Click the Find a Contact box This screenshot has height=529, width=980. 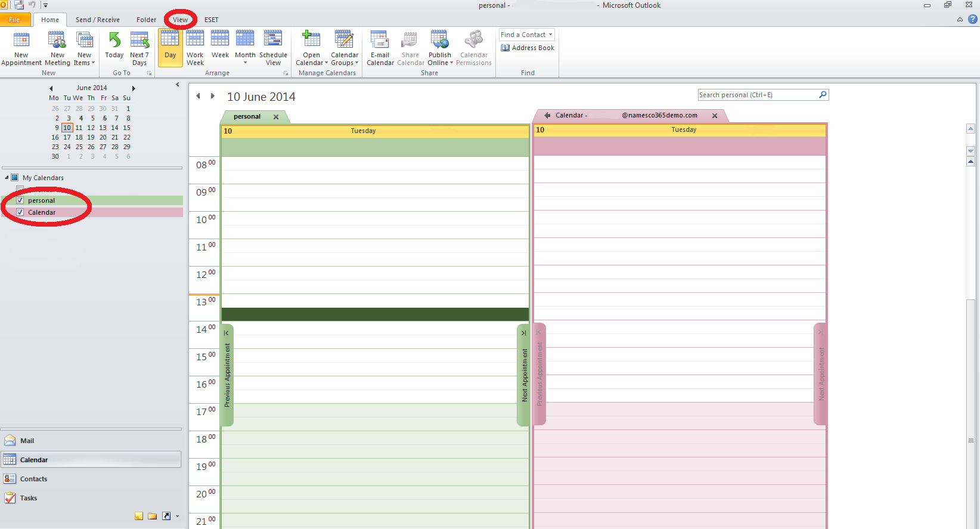527,35
